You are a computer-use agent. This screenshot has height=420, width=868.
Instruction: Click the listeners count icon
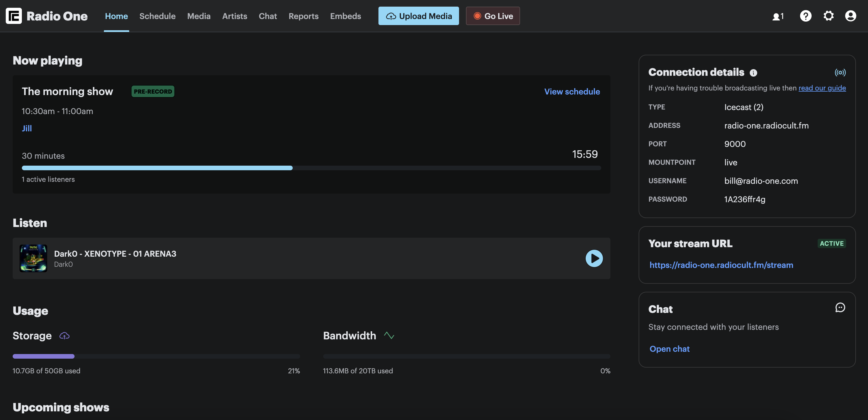(778, 16)
